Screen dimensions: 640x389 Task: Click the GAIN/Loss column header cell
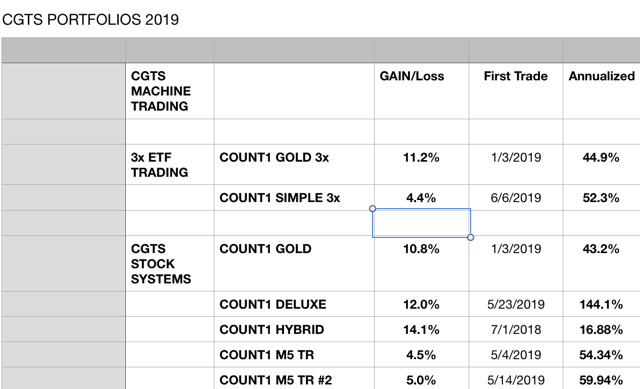click(421, 91)
